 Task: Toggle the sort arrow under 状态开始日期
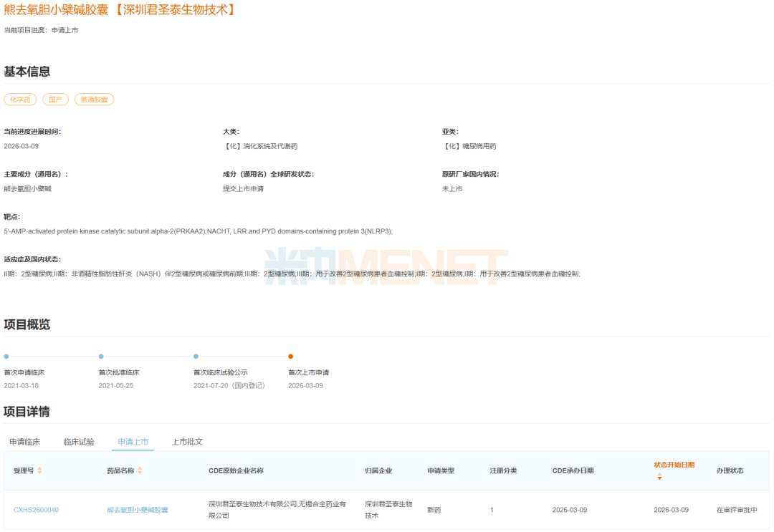tap(659, 477)
